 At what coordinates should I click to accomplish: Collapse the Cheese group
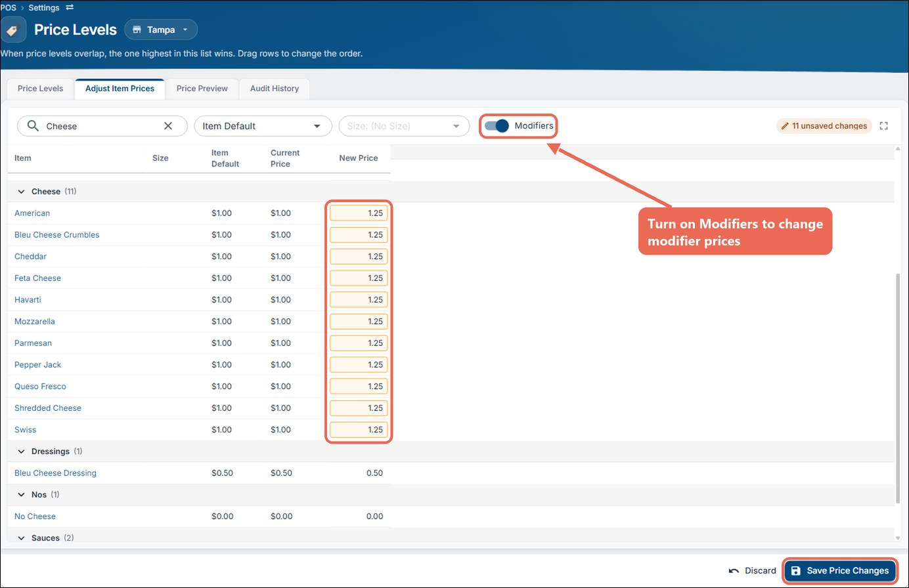[21, 192]
